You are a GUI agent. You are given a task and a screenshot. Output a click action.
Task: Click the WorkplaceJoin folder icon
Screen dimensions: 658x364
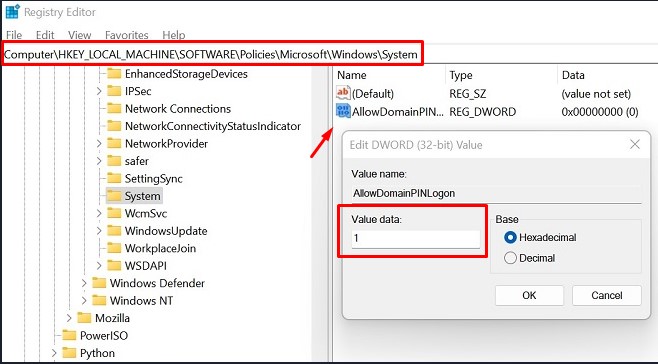[x=114, y=248]
